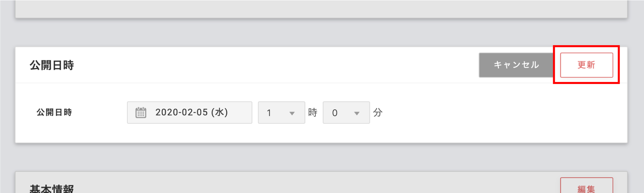Click the 編集 button for 基本情報
The width and height of the screenshot is (644, 193).
click(586, 188)
